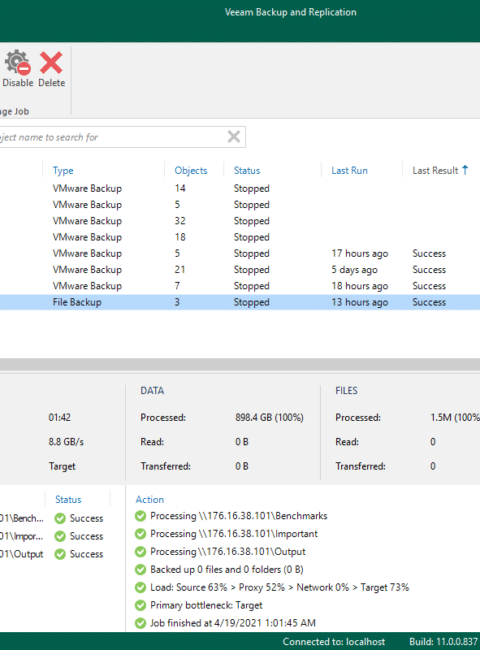Select the 01\Bench... object row
Screen dimensions: 480x650
click(x=54, y=518)
